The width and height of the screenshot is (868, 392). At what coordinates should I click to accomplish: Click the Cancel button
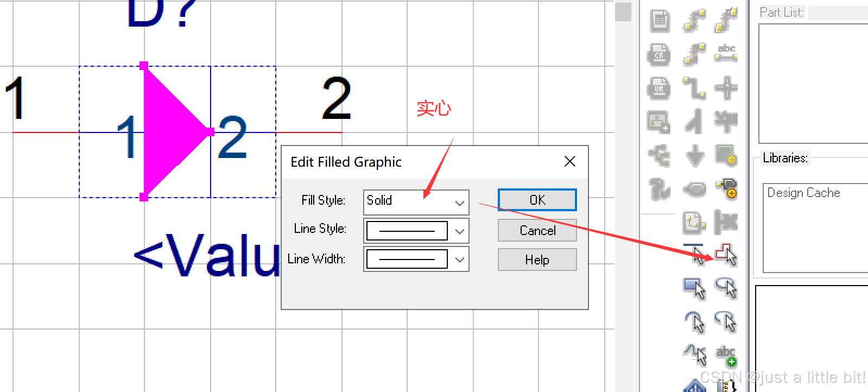tap(537, 230)
